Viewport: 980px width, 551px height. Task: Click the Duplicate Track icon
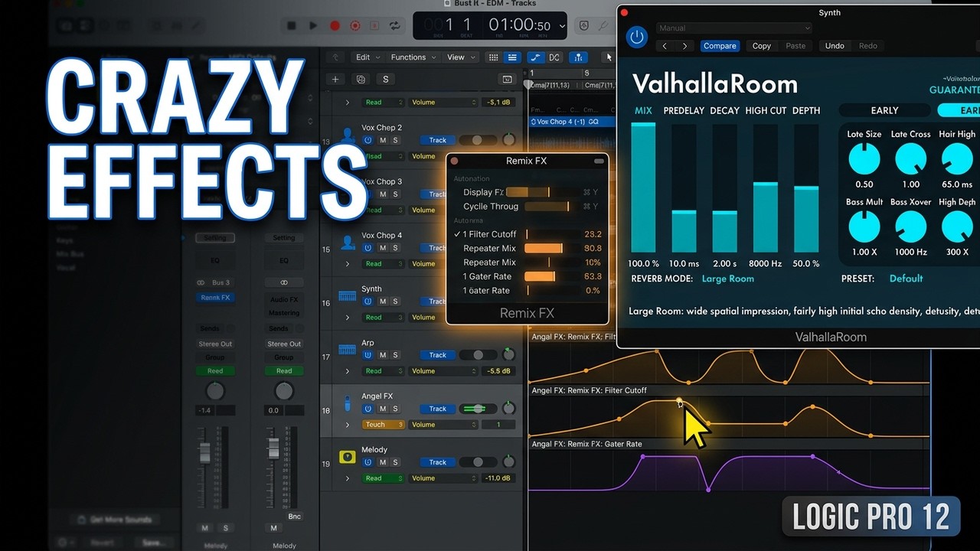click(x=360, y=79)
